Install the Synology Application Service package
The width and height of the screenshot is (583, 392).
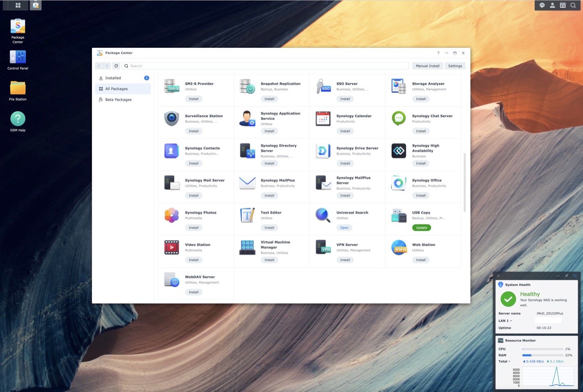(269, 131)
